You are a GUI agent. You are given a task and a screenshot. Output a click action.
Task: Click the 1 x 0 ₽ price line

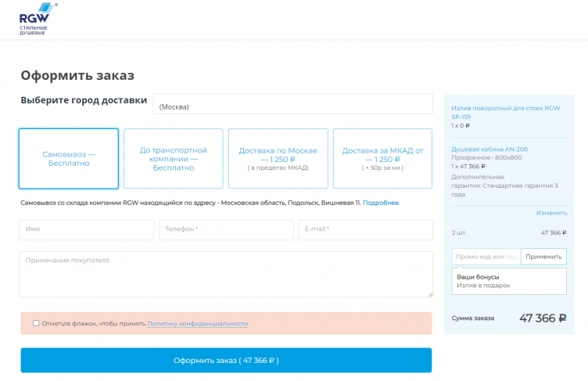461,126
